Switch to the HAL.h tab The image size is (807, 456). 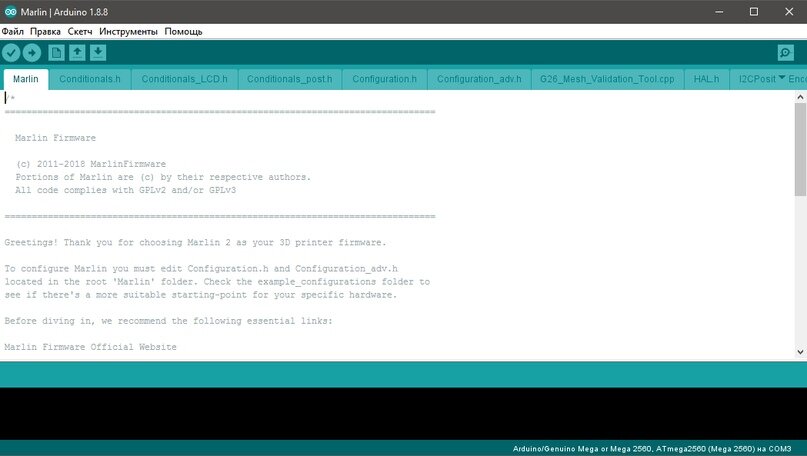click(706, 79)
